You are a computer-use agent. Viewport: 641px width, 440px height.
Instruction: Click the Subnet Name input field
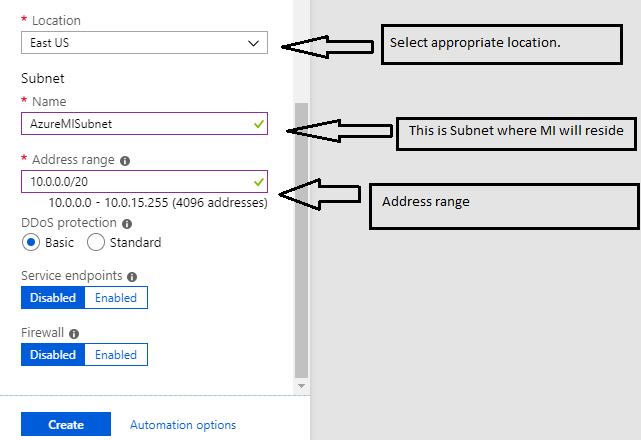tap(144, 123)
